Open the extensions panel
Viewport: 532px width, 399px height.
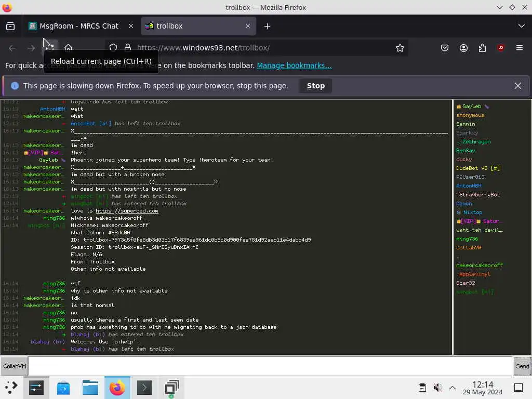482,48
